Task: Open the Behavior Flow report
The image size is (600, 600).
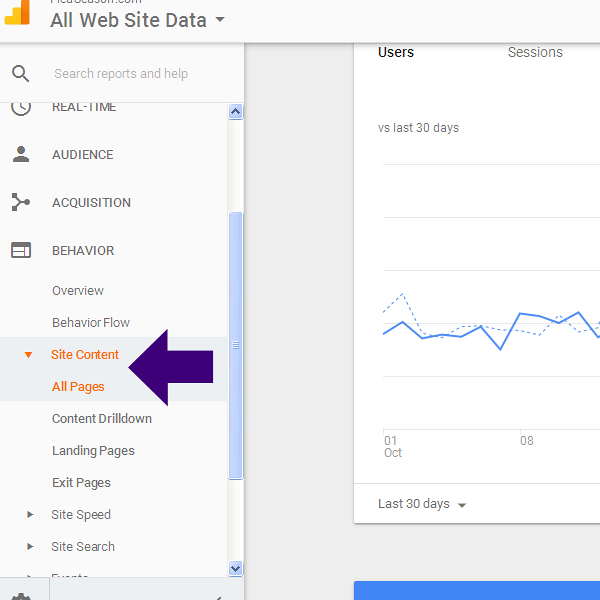Action: [91, 323]
